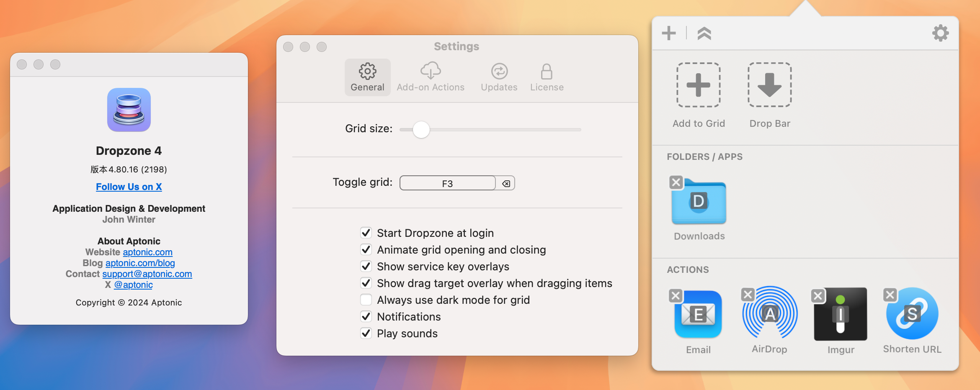
Task: Toggle Start Dropzone at login checkbox
Action: coord(366,233)
